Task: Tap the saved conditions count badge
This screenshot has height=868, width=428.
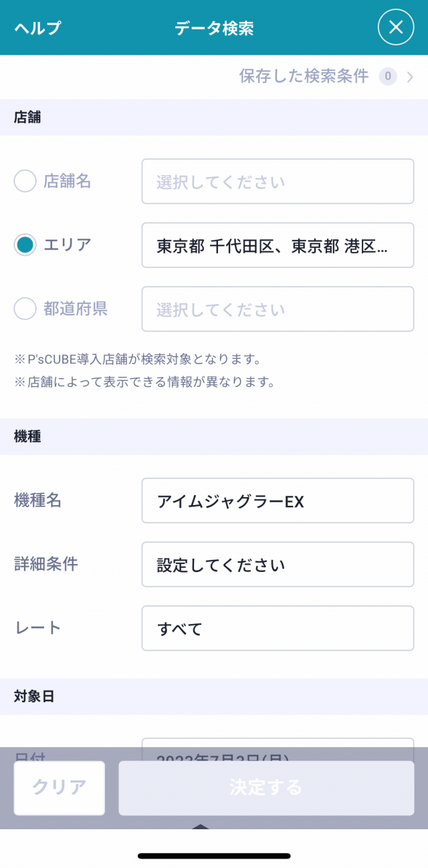Action: pyautogui.click(x=388, y=77)
